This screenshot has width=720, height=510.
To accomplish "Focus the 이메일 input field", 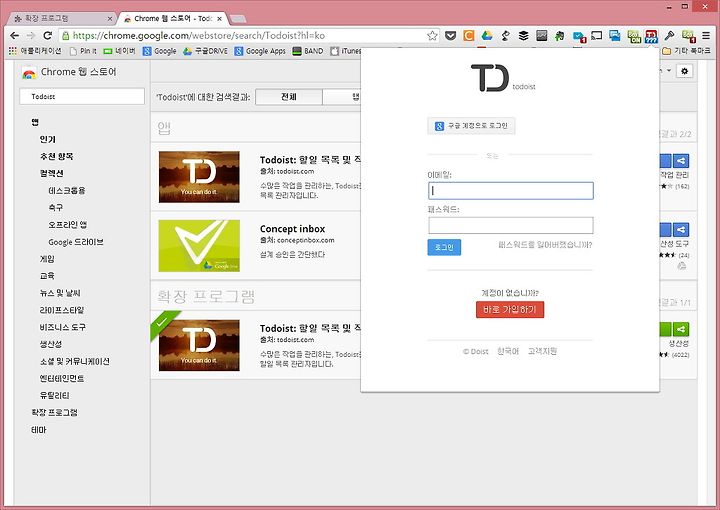I will (511, 191).
